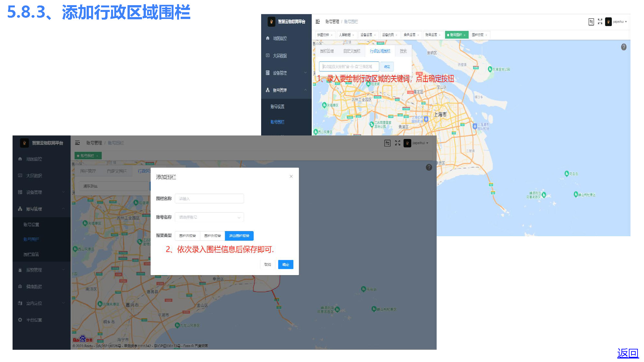Switch to 自定义围栏 tab on upper map panel
The image size is (644, 362).
pyautogui.click(x=352, y=51)
